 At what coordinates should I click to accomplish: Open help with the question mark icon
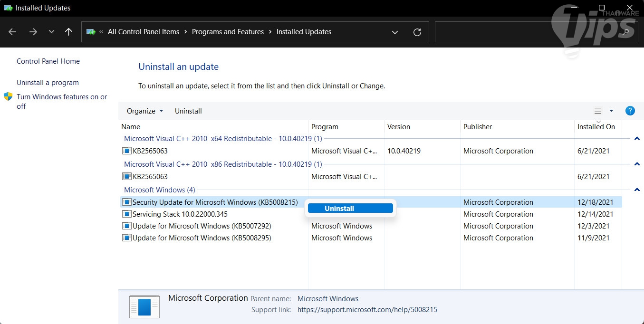(x=630, y=111)
